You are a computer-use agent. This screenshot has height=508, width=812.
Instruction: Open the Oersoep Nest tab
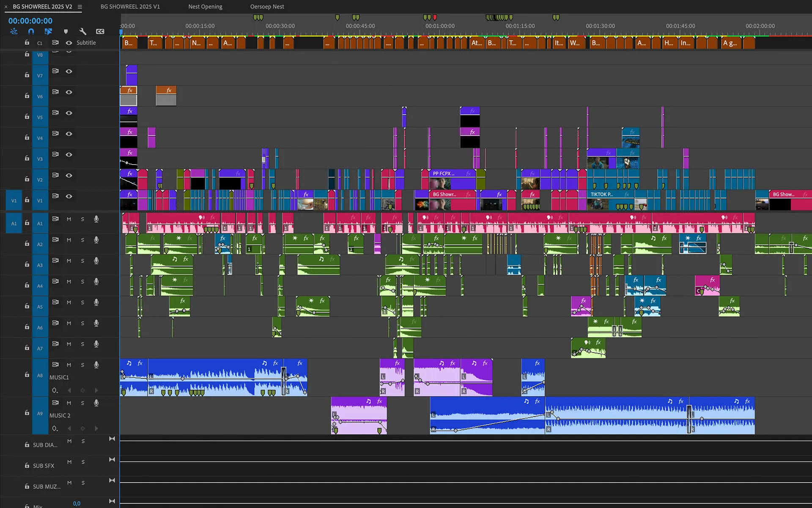point(267,7)
